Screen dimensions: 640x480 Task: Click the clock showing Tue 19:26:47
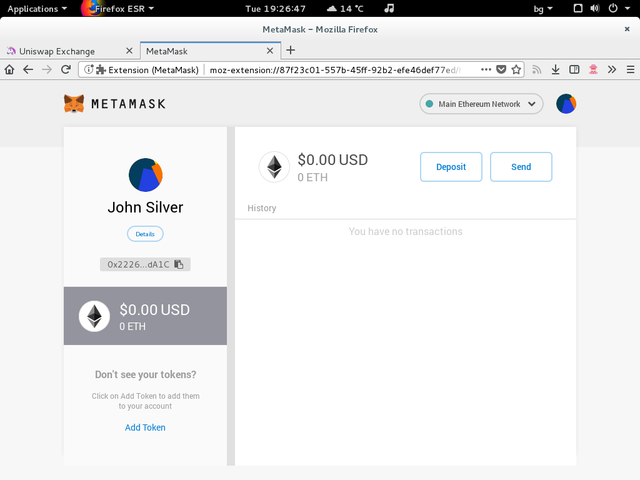[276, 9]
